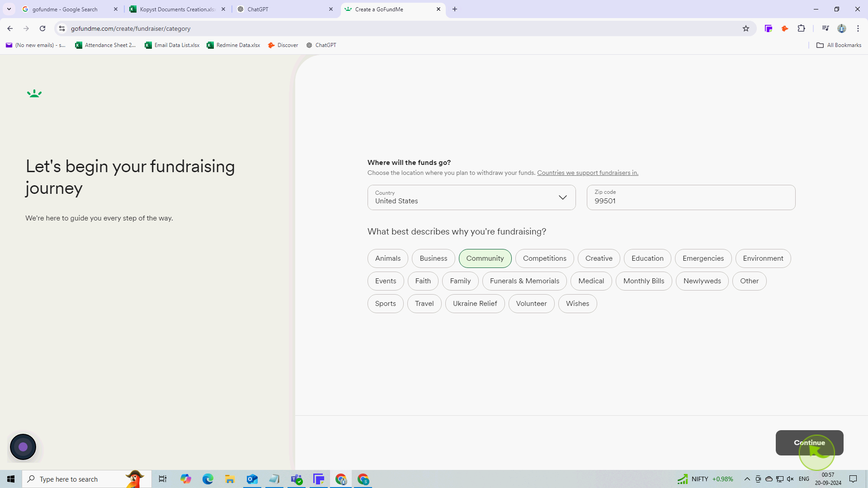Viewport: 868px width, 488px height.
Task: Select the Volunteer category
Action: tap(532, 304)
